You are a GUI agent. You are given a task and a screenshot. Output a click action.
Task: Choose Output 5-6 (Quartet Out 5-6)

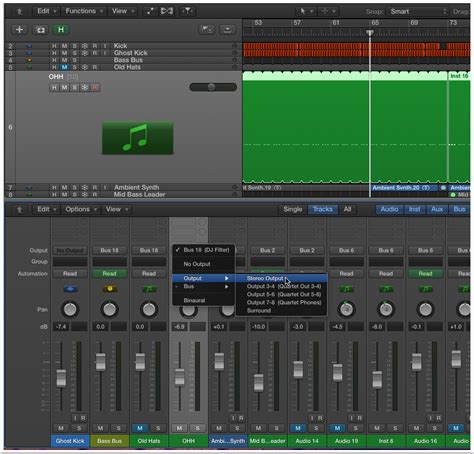click(x=281, y=294)
